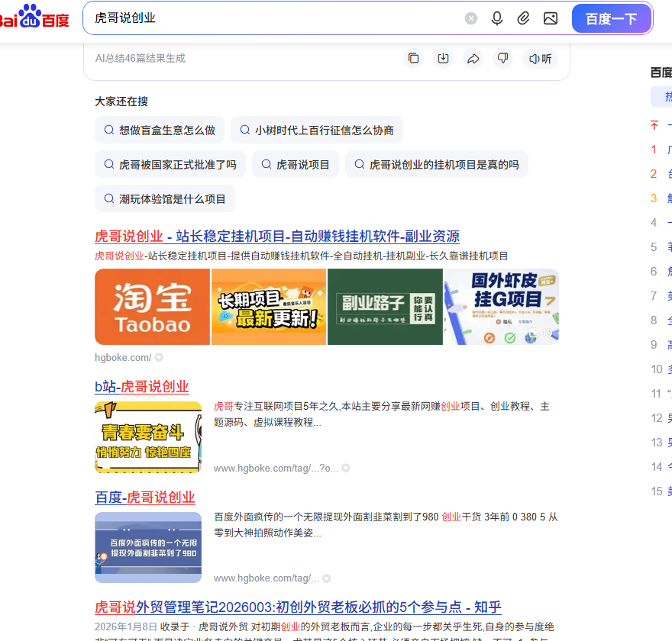This screenshot has width=672, height=641.
Task: Open hot-search item ranked 1
Action: (x=661, y=150)
